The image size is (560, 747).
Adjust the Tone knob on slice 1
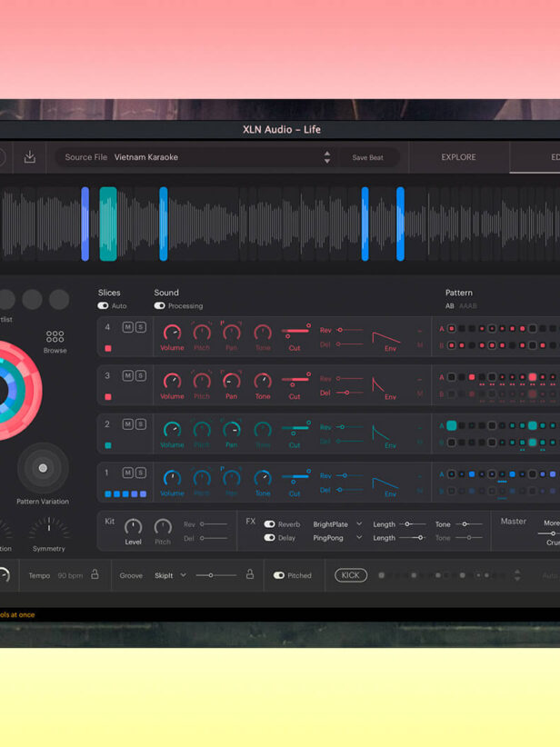click(263, 478)
